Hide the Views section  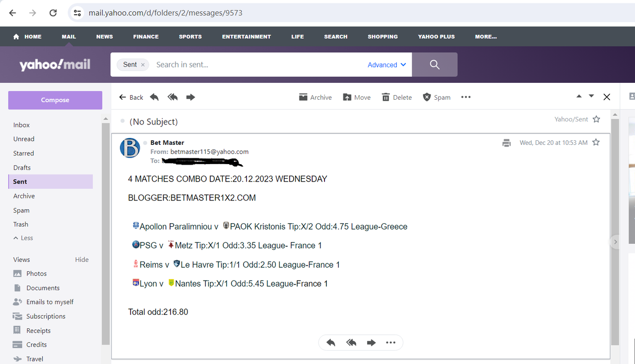(x=82, y=259)
